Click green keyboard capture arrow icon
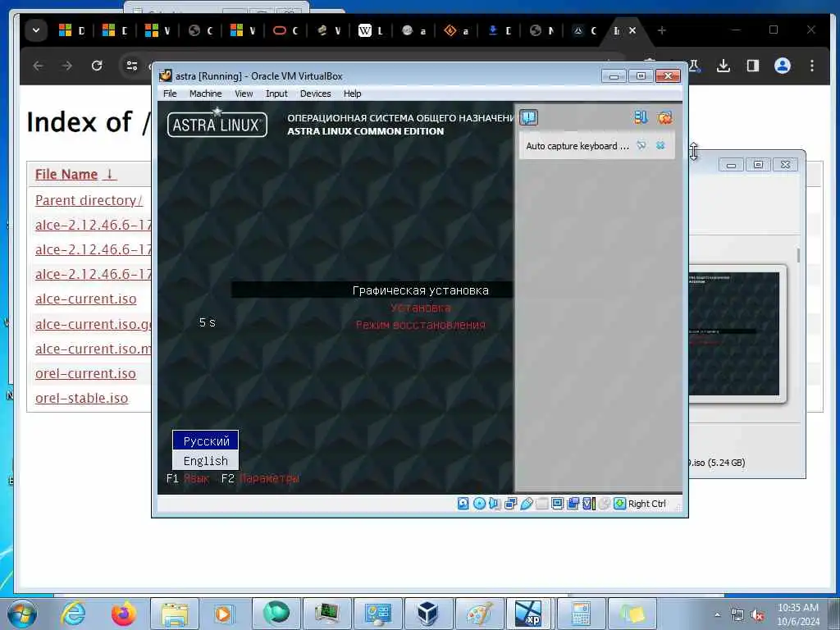The height and width of the screenshot is (630, 840). pos(620,504)
